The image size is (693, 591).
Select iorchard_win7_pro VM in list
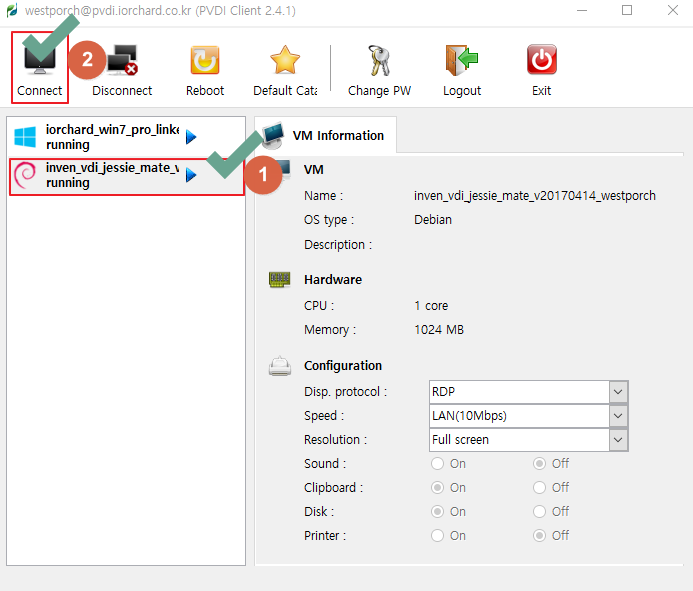tap(126, 137)
